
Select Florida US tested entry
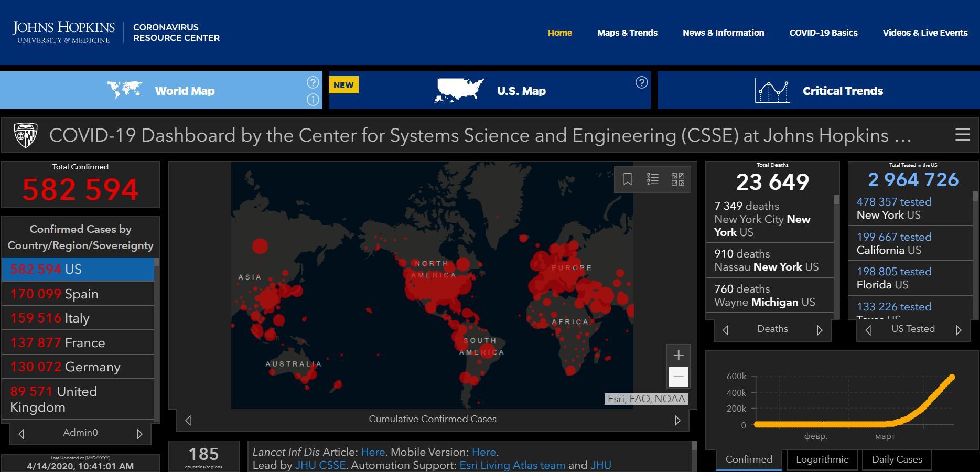click(x=910, y=278)
